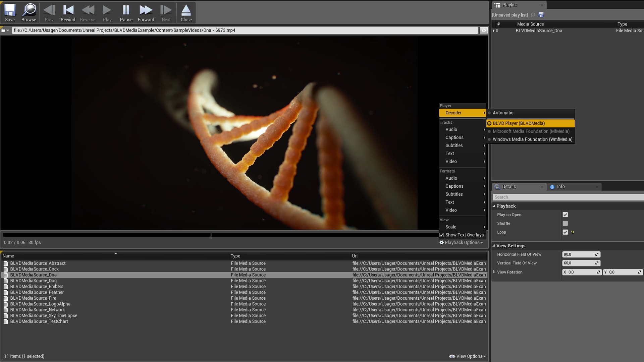Click the Reverse playback button

[x=88, y=13]
